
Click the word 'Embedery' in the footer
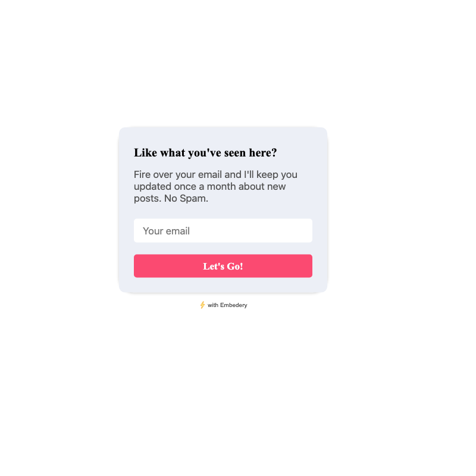233,305
